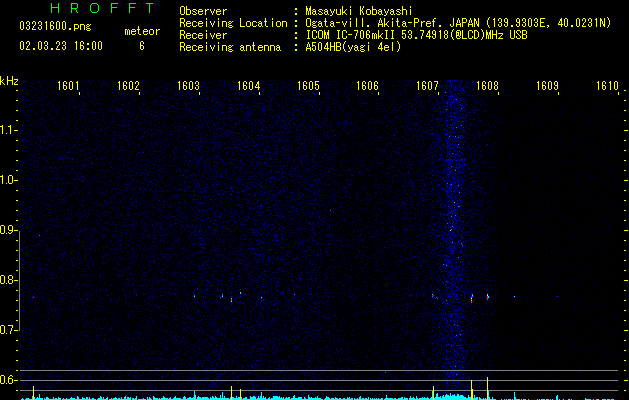Click frequency axis label 0.9
This screenshot has height=400, width=629.
[8, 230]
